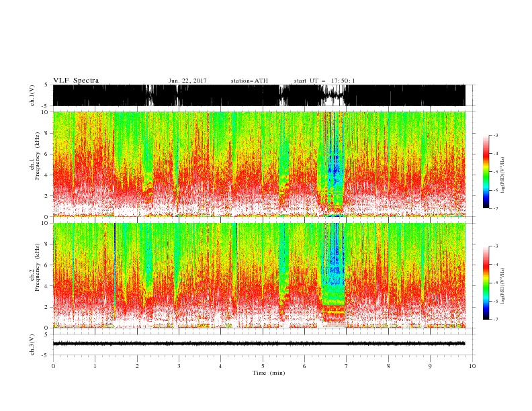Screen dimensions: 532x411
Task: Click the "2" kHz tick on ch.2 frequency axis
Action: click(47, 307)
